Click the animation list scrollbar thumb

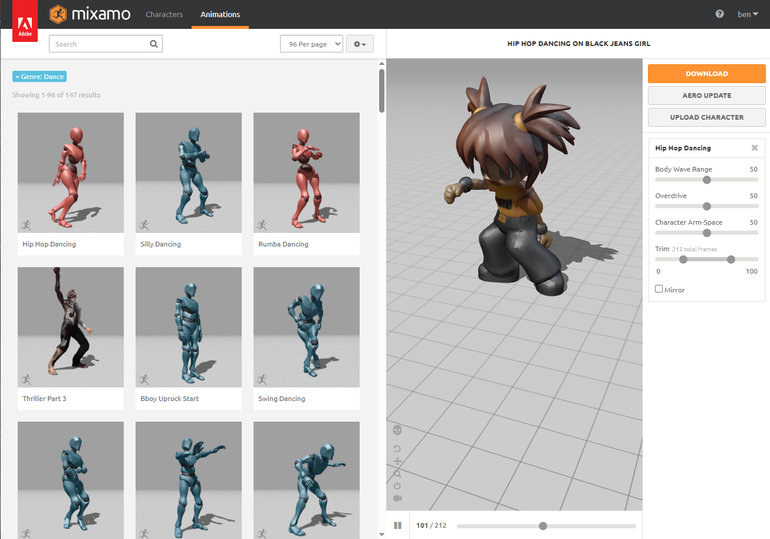pyautogui.click(x=382, y=91)
